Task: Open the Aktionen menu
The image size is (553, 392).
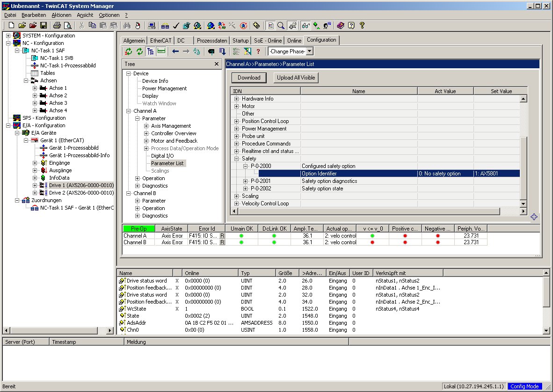Action: (x=61, y=15)
